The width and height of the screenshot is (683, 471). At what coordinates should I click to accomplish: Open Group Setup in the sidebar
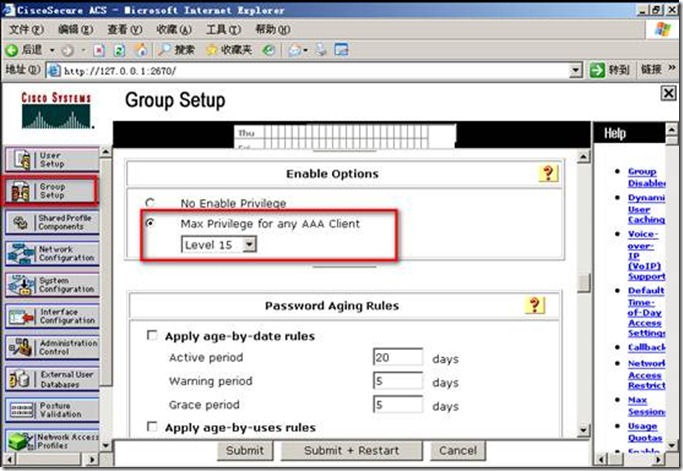51,191
